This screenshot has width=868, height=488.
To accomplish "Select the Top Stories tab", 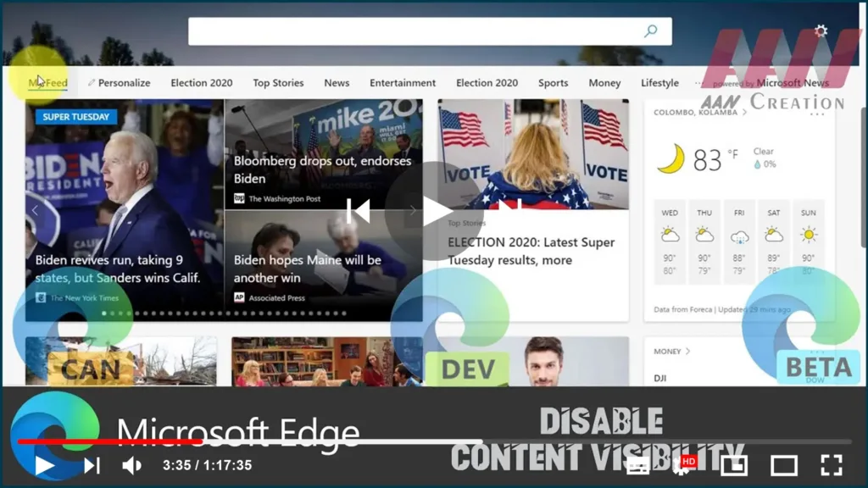I will click(278, 83).
